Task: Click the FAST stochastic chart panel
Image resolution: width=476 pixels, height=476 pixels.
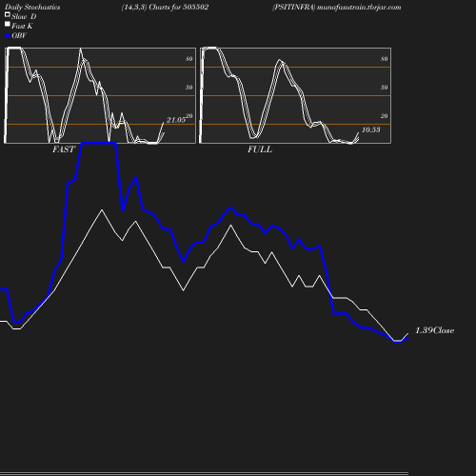Action: click(100, 95)
